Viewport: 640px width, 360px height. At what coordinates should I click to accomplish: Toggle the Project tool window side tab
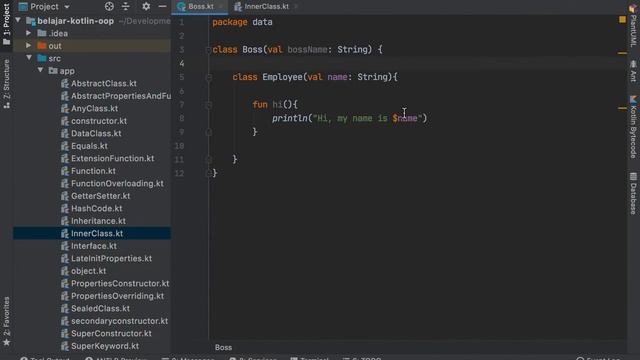tap(7, 24)
